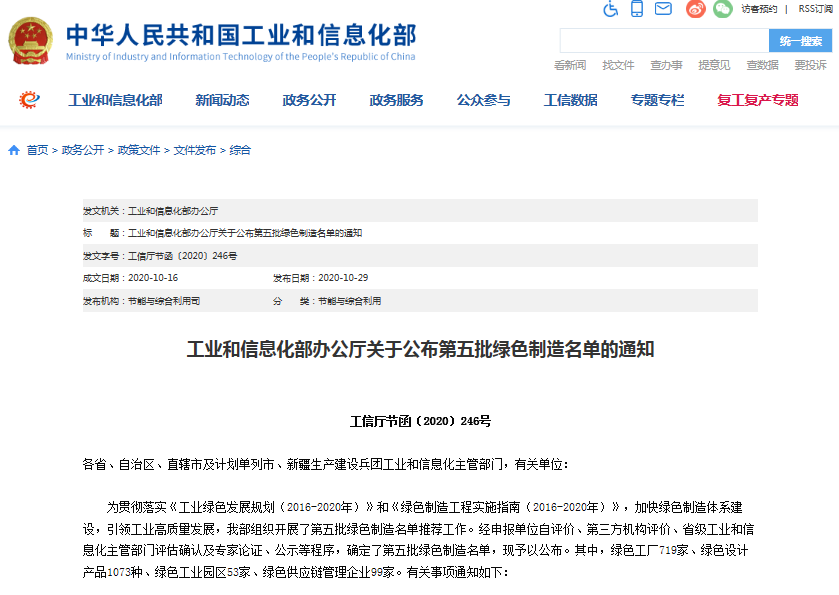This screenshot has height=595, width=839.
Task: Select the 政务公开 navigation item
Action: point(309,100)
